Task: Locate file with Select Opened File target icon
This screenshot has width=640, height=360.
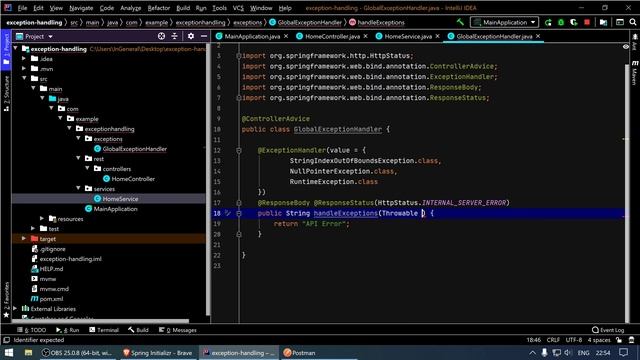Action: point(161,36)
